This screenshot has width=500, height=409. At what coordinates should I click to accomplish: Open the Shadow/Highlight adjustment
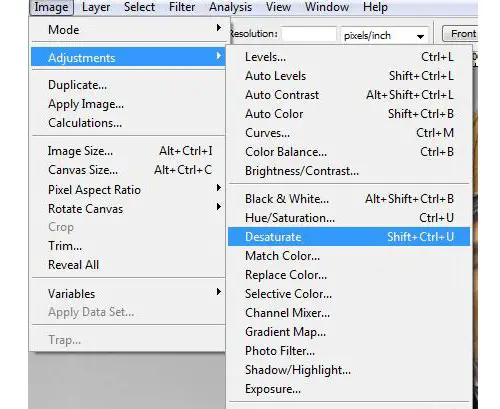tap(349, 370)
